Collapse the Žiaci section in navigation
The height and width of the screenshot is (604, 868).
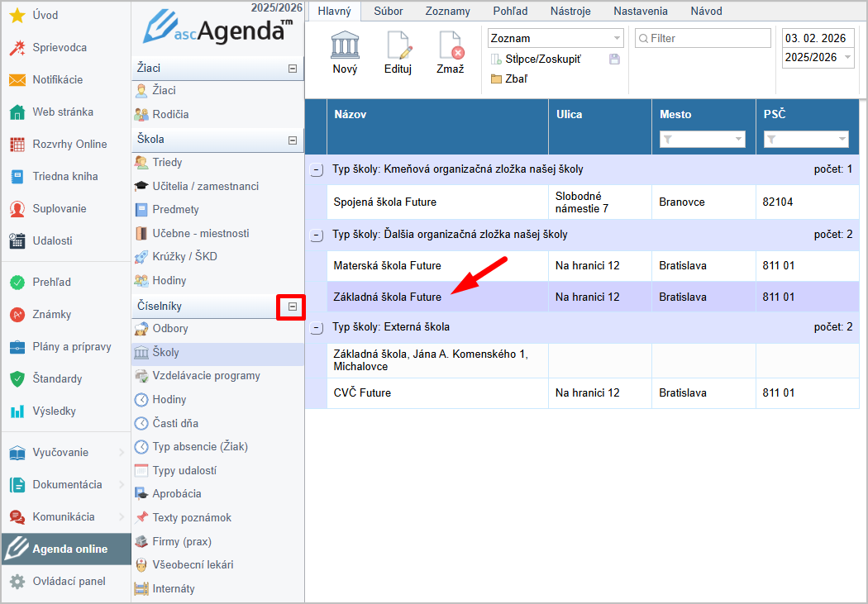pos(292,69)
